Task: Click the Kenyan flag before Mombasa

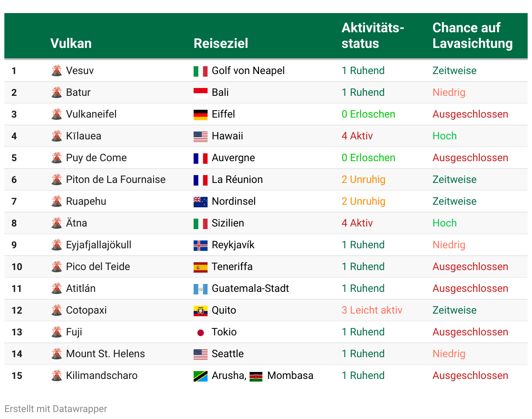Action: click(x=256, y=376)
